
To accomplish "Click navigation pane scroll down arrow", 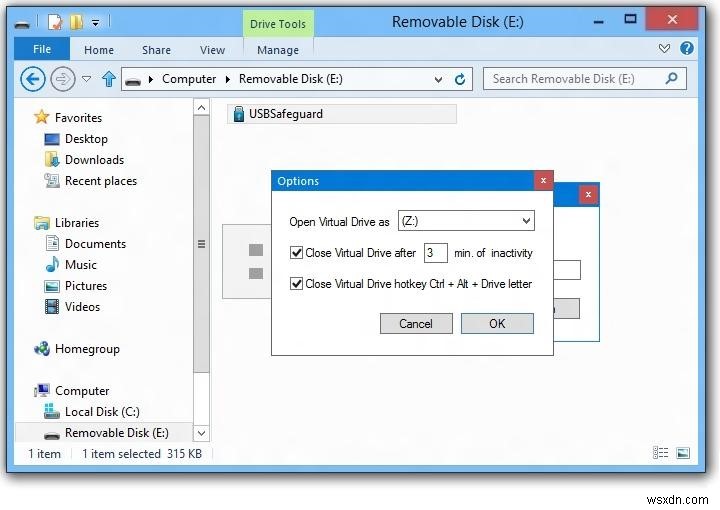I will 201,433.
